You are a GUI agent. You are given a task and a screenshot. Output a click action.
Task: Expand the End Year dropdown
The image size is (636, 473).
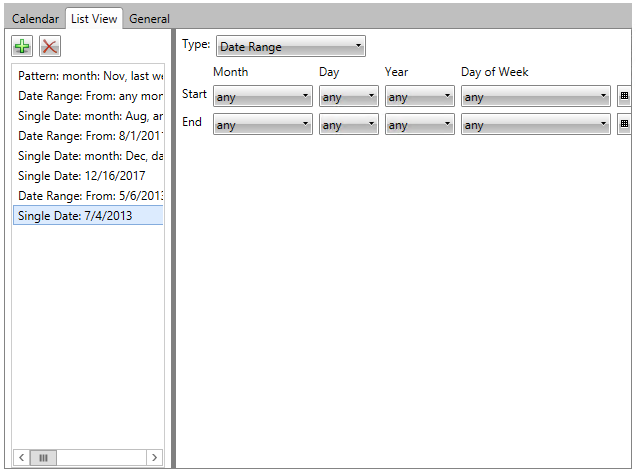pyautogui.click(x=419, y=125)
